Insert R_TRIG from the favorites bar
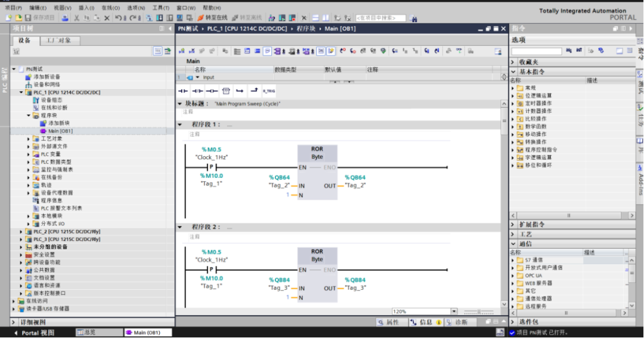The width and height of the screenshot is (644, 338). pyautogui.click(x=269, y=91)
